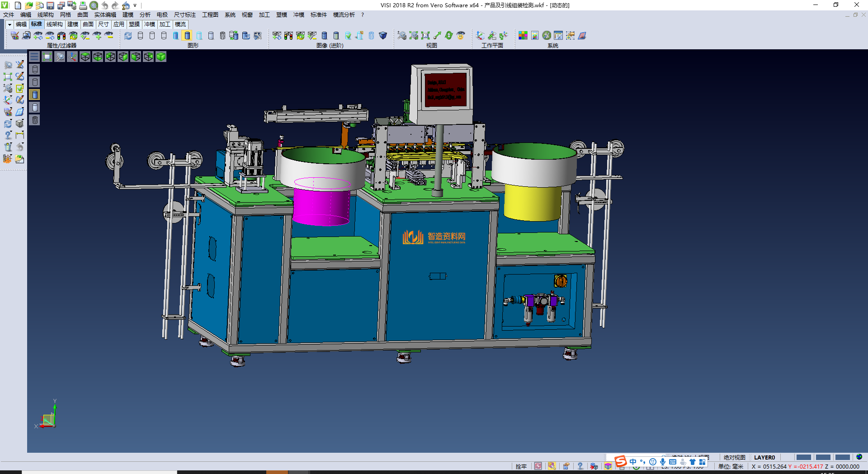Expand the toolbar tabs dropdown arrow
The height and width of the screenshot is (474, 868).
(9, 24)
